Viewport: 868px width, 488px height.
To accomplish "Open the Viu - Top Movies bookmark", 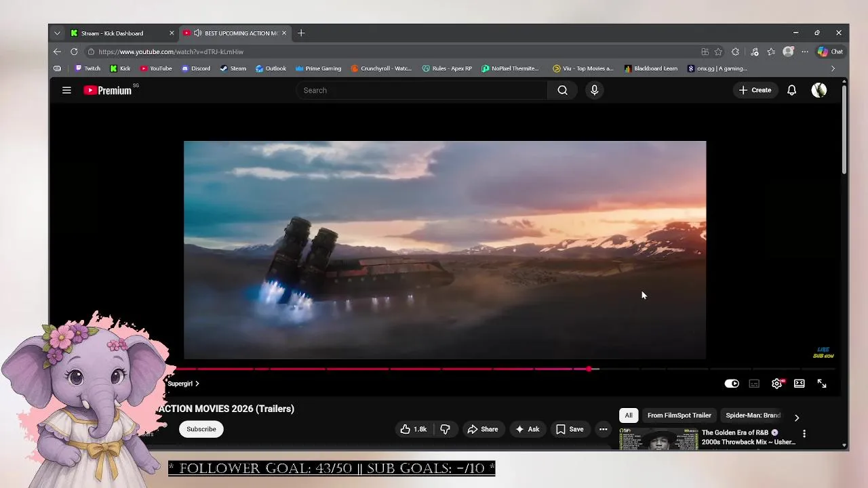I will click(583, 68).
